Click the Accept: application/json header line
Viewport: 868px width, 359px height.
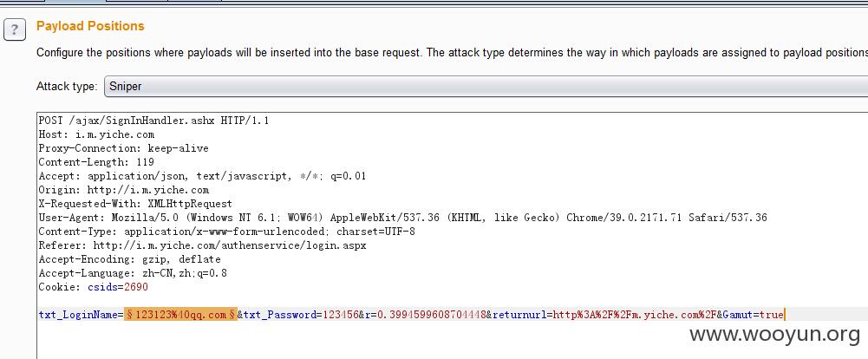(x=202, y=176)
